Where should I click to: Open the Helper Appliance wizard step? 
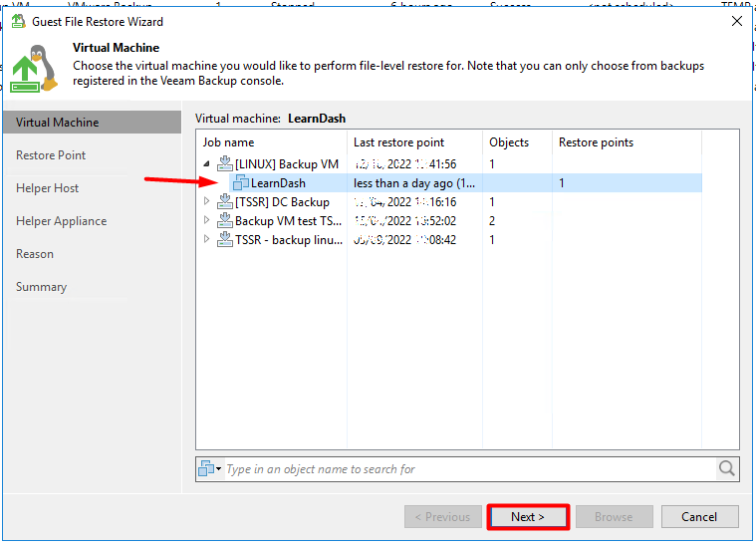click(61, 221)
